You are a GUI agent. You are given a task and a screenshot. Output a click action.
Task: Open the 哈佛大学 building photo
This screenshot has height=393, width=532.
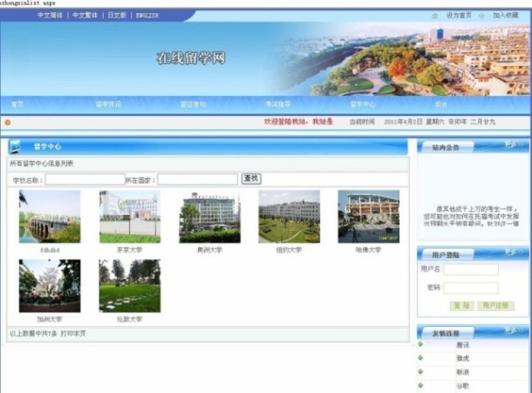(x=368, y=217)
